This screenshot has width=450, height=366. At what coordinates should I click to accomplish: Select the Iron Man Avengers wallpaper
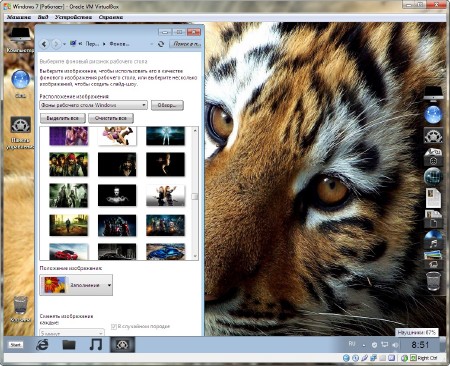point(117,225)
